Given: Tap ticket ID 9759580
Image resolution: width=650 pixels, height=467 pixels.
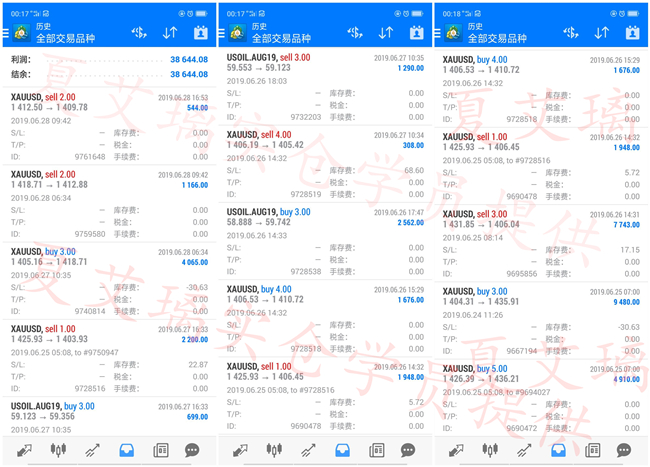Looking at the screenshot, I should click(90, 234).
